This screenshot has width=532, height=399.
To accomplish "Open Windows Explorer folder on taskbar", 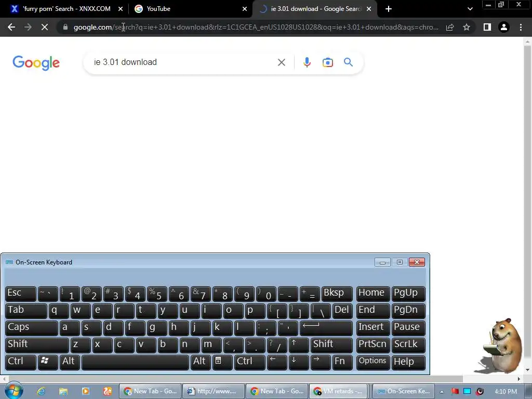I will (x=63, y=391).
